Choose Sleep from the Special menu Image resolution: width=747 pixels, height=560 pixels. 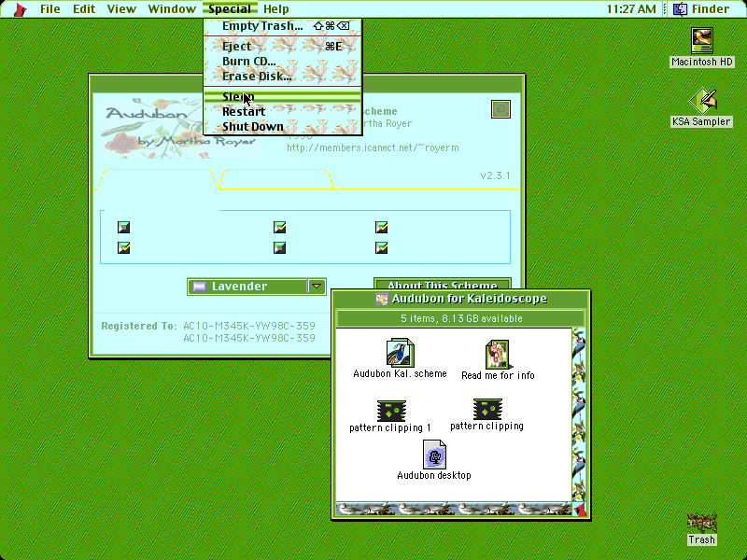coord(283,97)
